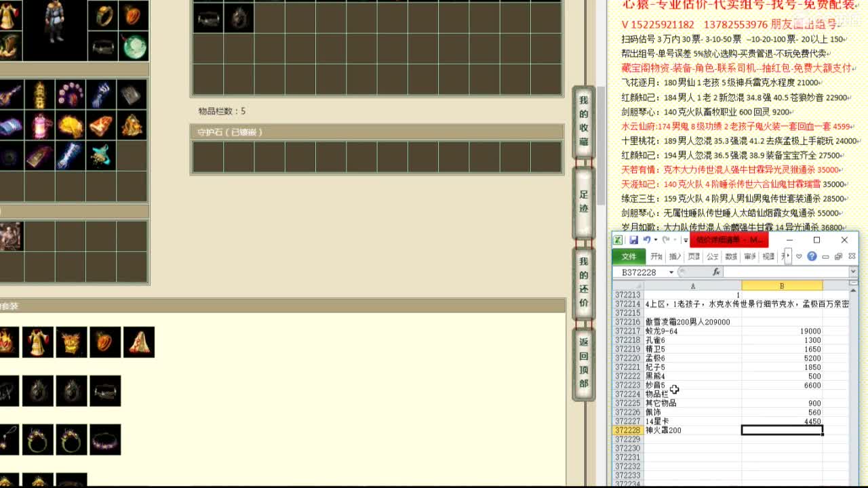Click the Save icon in Excel quick access toolbar
The image size is (868, 488).
635,240
